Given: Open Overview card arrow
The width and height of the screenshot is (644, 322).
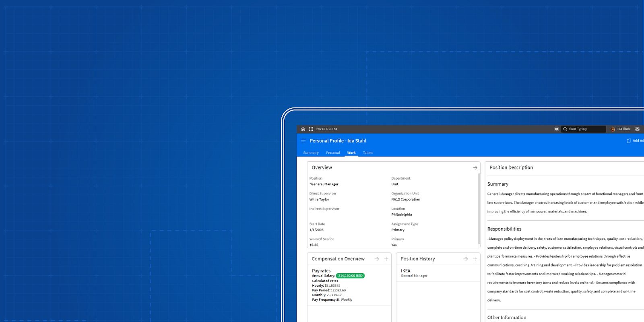Looking at the screenshot, I should 475,167.
